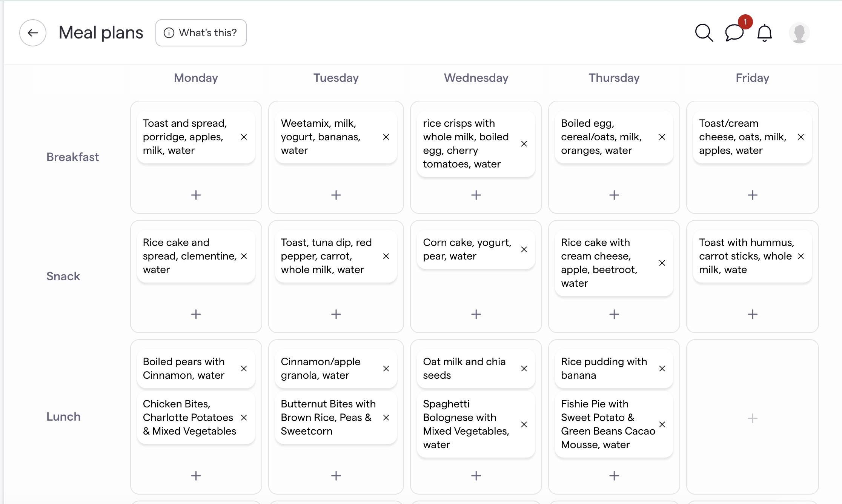Remove Weetamix breakfast from Tuesday
The height and width of the screenshot is (504, 842).
point(386,137)
